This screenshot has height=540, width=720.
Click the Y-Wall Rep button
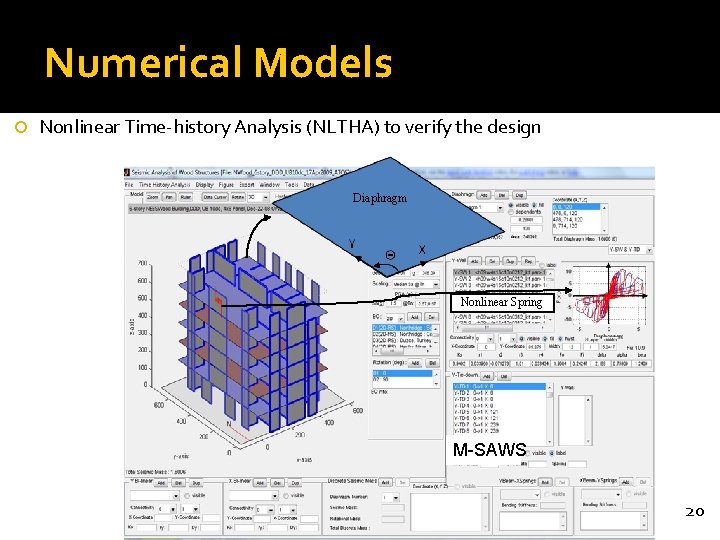point(528,261)
